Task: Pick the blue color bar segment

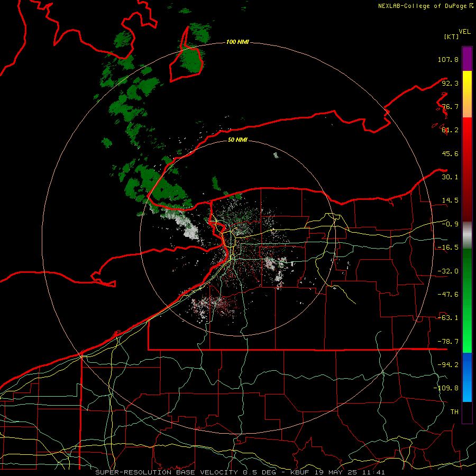Action: [467, 377]
